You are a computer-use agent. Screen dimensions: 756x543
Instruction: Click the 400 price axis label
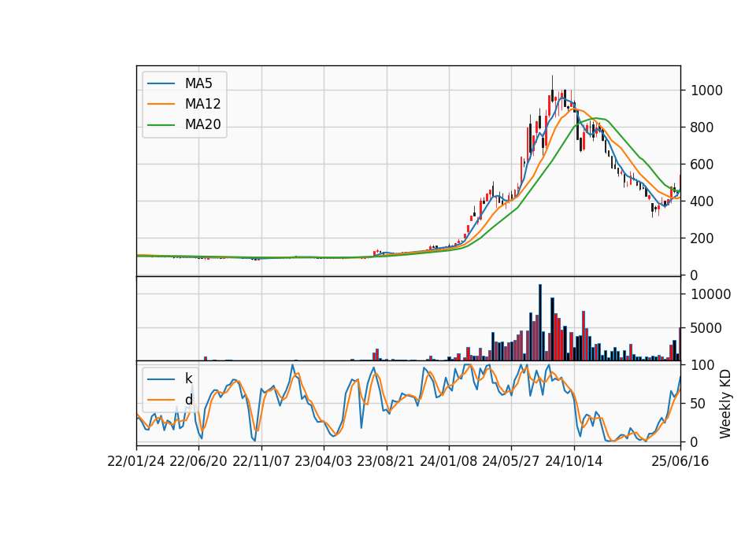click(702, 201)
